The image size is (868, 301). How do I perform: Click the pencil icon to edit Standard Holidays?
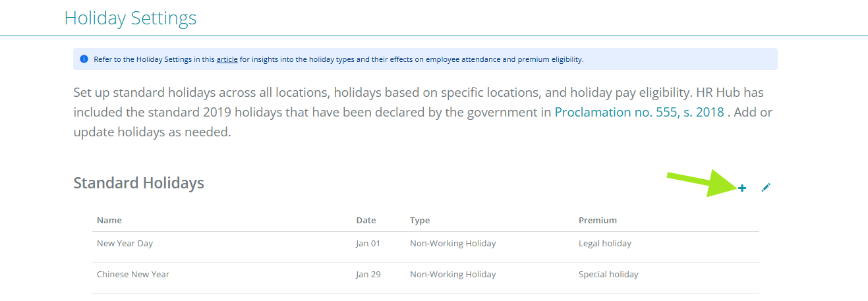[x=765, y=188]
